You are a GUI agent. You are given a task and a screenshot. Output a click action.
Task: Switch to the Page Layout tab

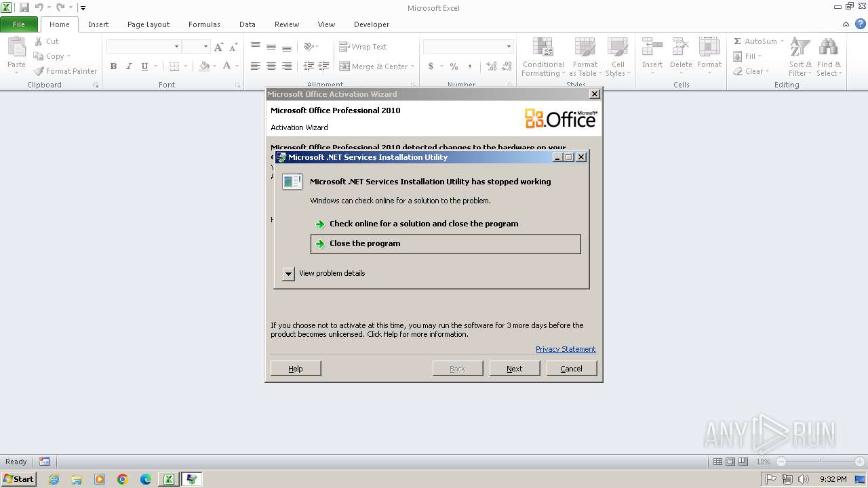click(149, 24)
